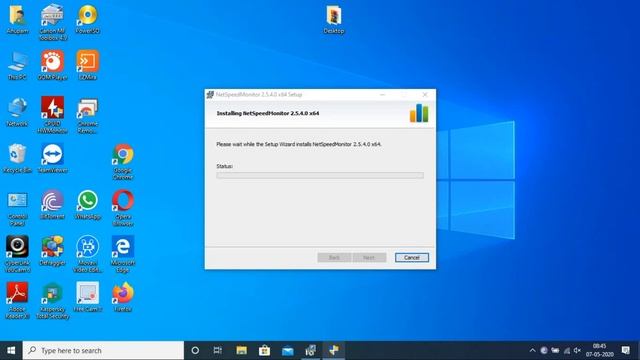Launch TeamViewer from the desktop
Screen dimensions: 640x360
click(52, 159)
